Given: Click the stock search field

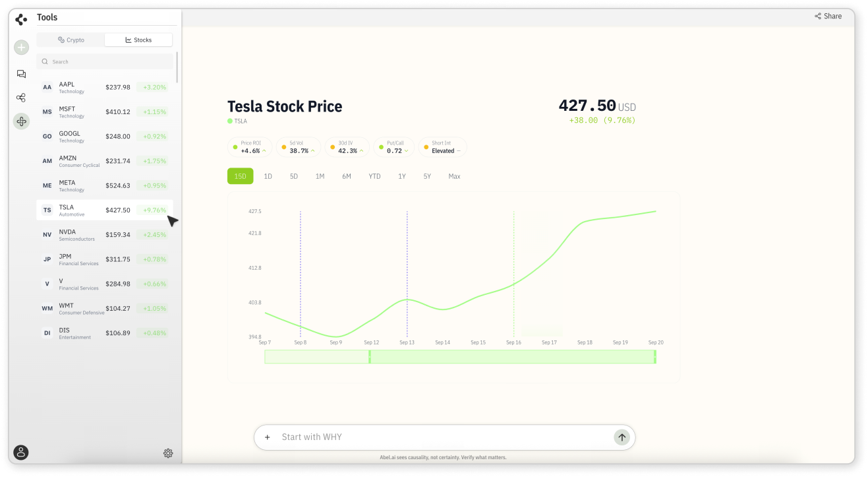Looking at the screenshot, I should (x=105, y=62).
